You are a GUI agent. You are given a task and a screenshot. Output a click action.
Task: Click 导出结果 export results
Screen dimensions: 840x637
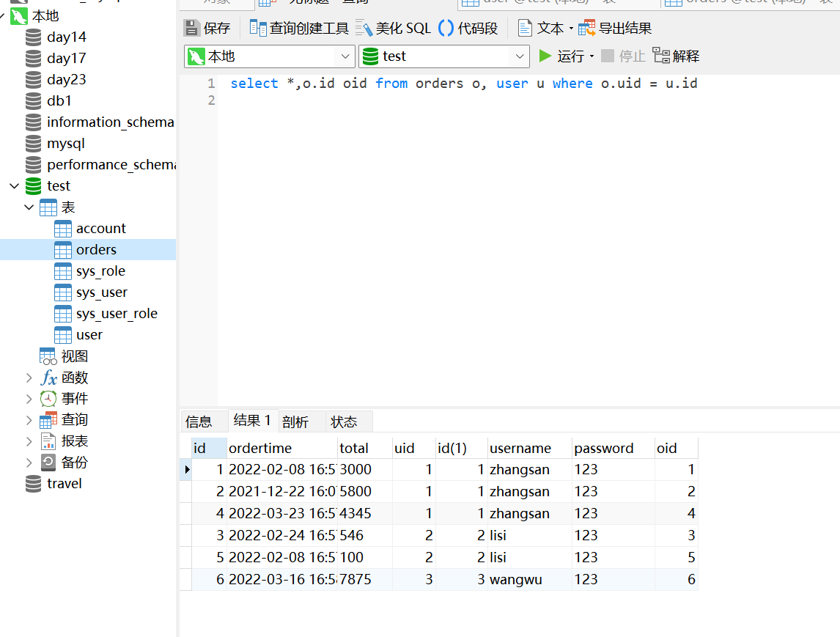(x=615, y=28)
